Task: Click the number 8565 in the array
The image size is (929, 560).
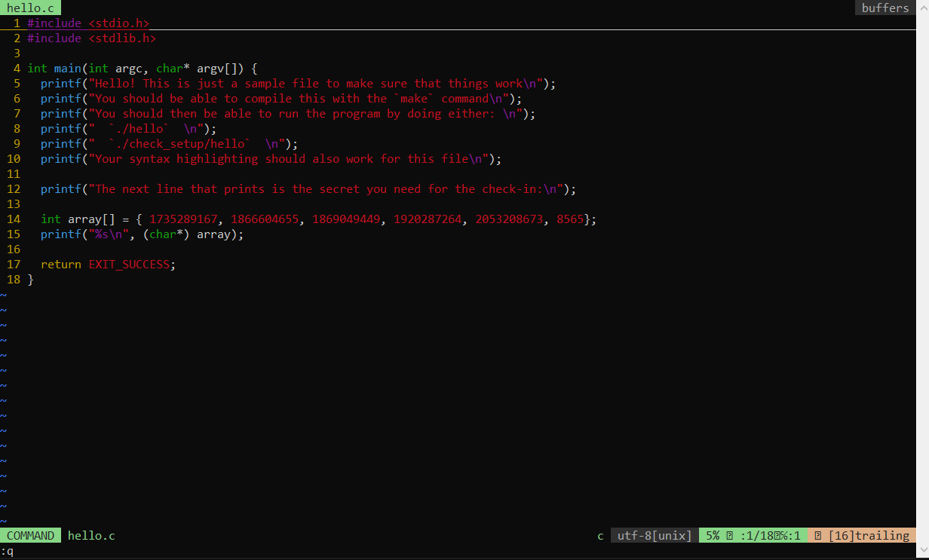Action: coord(570,219)
